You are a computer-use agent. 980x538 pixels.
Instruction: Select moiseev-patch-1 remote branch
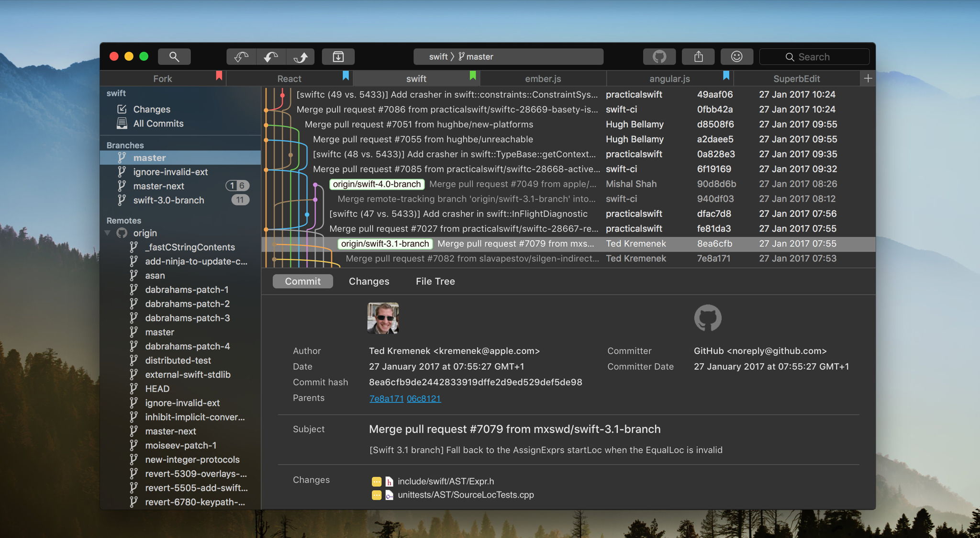[x=180, y=445]
